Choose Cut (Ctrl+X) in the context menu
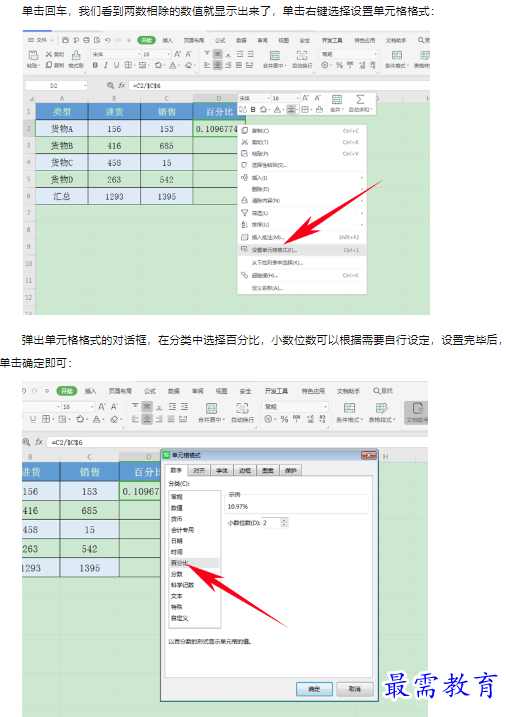The image size is (506, 717). (302, 142)
